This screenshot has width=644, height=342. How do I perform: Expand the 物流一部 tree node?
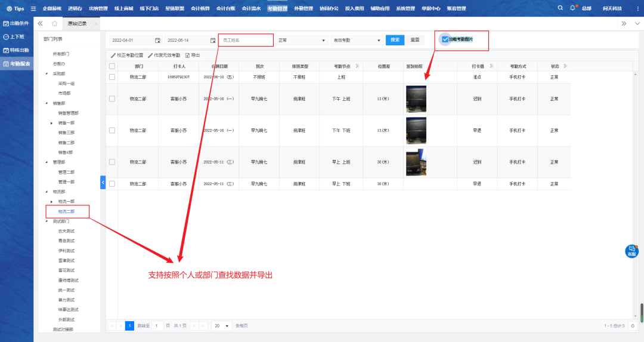click(x=52, y=202)
